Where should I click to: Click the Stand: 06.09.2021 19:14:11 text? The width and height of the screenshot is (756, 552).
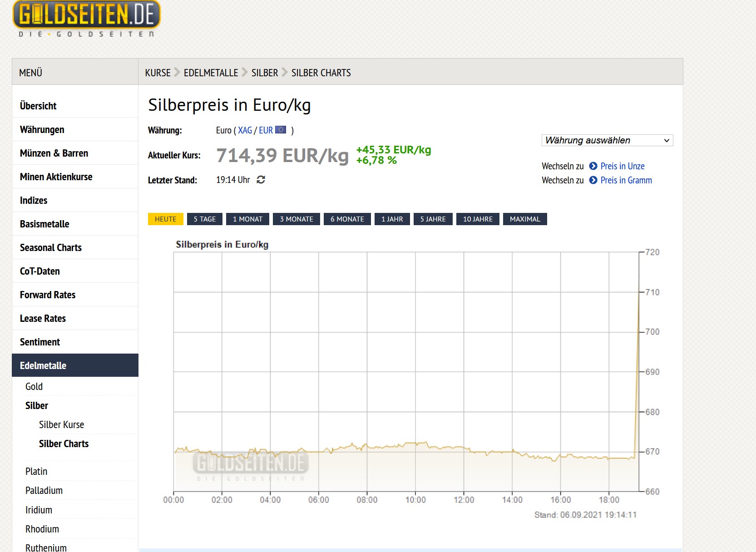585,515
